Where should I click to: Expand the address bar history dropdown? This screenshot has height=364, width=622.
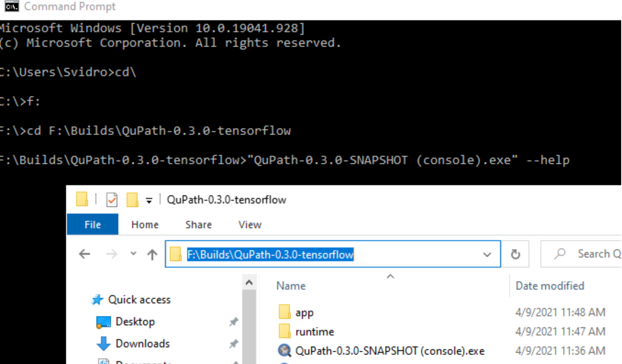point(487,254)
